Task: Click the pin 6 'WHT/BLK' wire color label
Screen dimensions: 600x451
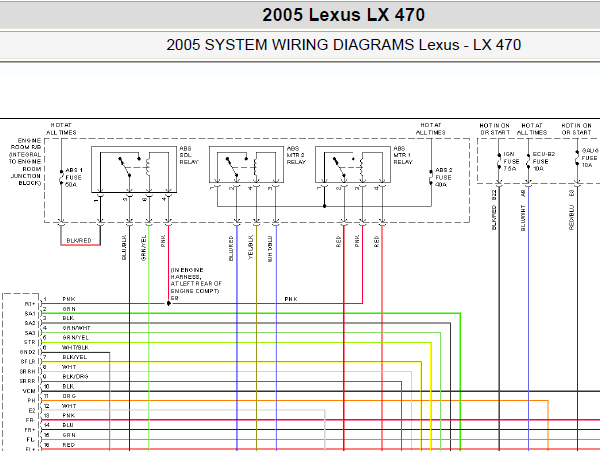Action: 76,348
